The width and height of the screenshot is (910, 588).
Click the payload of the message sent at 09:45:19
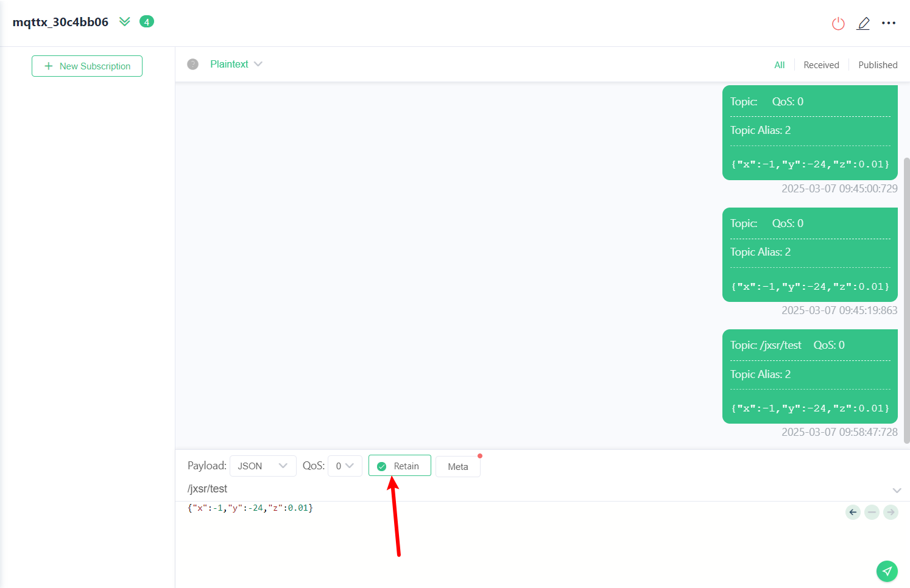(x=810, y=287)
